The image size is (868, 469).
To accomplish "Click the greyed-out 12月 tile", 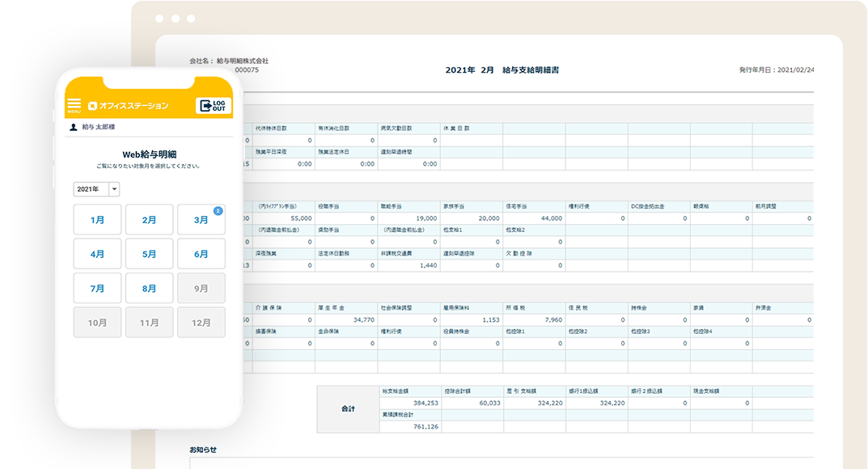I will tap(201, 322).
